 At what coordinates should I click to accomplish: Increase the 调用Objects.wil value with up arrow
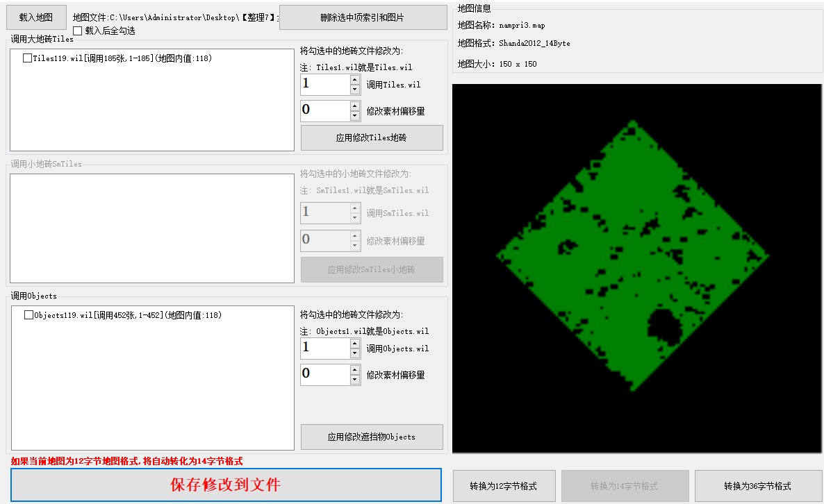355,344
